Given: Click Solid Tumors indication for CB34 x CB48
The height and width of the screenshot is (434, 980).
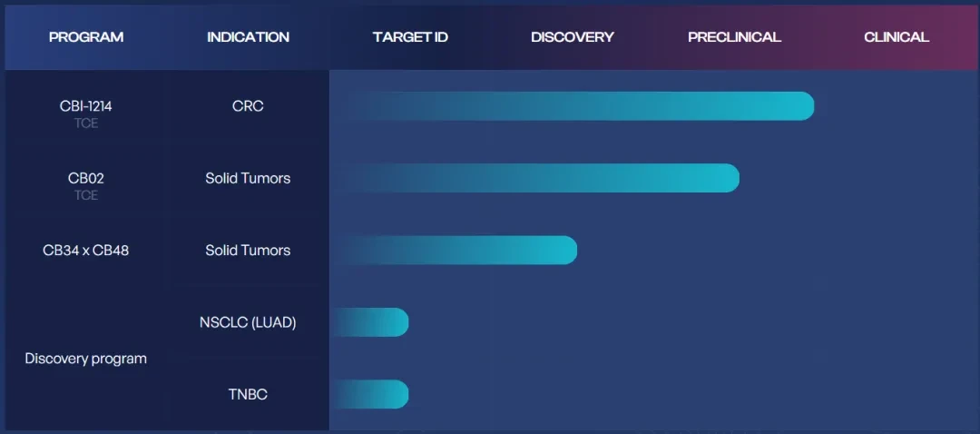Looking at the screenshot, I should [248, 251].
